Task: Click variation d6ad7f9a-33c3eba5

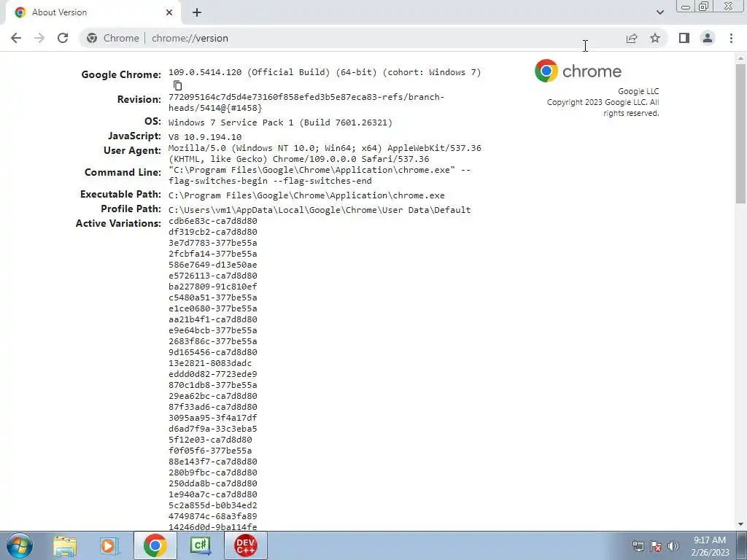Action: pos(213,429)
